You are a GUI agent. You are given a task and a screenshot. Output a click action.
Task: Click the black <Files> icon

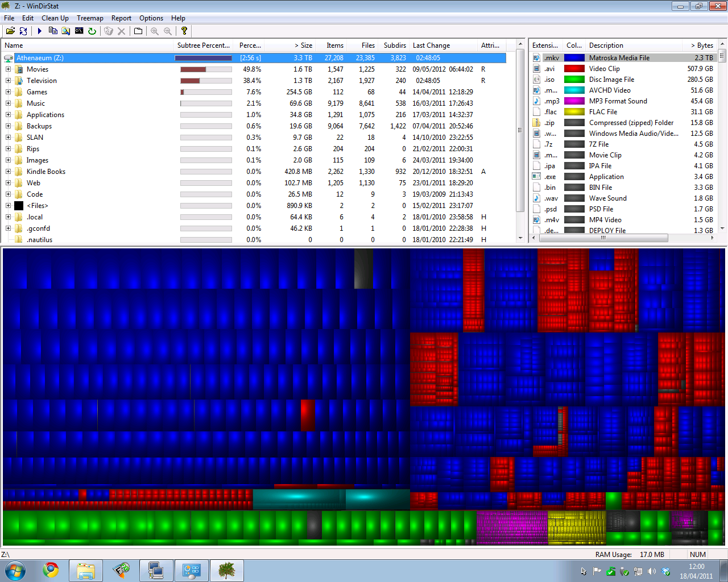point(19,206)
